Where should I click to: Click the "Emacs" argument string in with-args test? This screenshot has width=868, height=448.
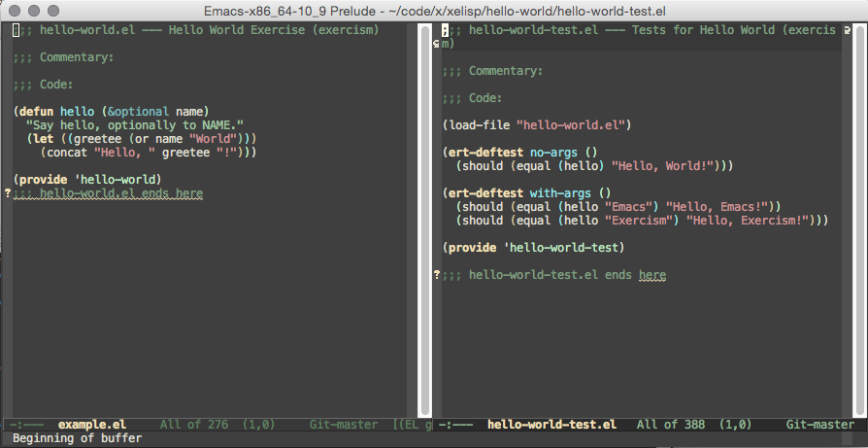pos(628,207)
